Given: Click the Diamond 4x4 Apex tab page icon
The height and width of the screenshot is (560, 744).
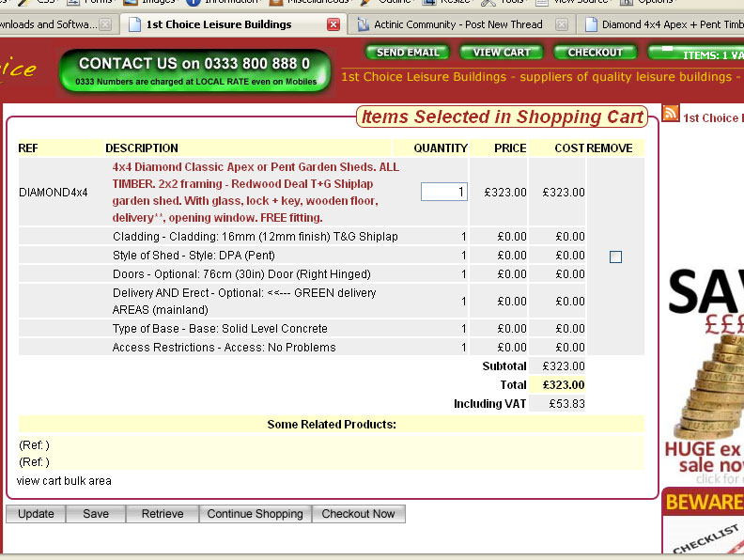Looking at the screenshot, I should click(x=589, y=24).
